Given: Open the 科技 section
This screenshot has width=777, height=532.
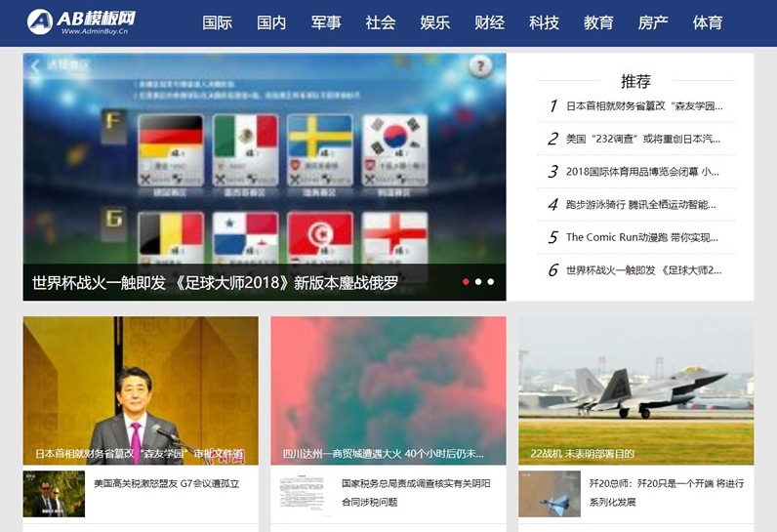Looking at the screenshot, I should coord(544,22).
